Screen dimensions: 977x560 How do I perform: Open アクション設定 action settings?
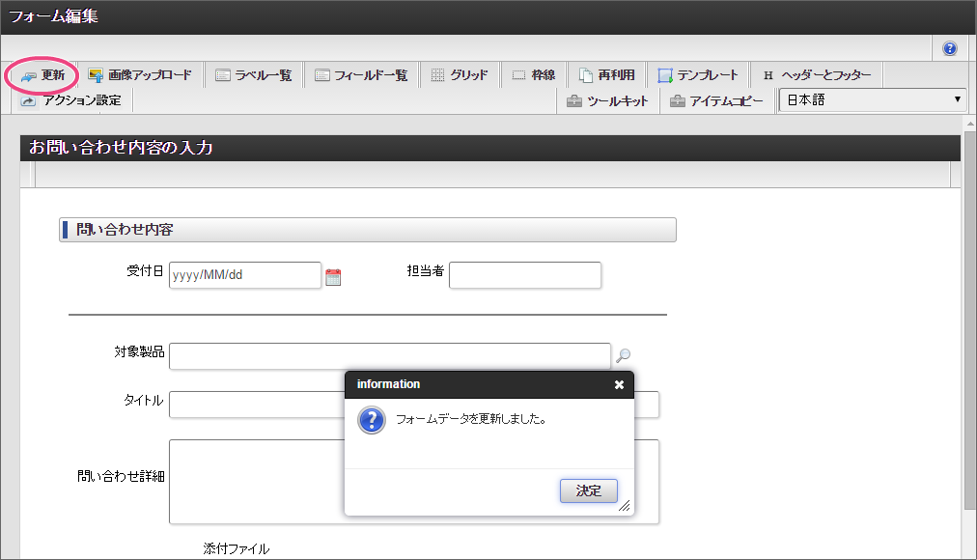point(71,100)
